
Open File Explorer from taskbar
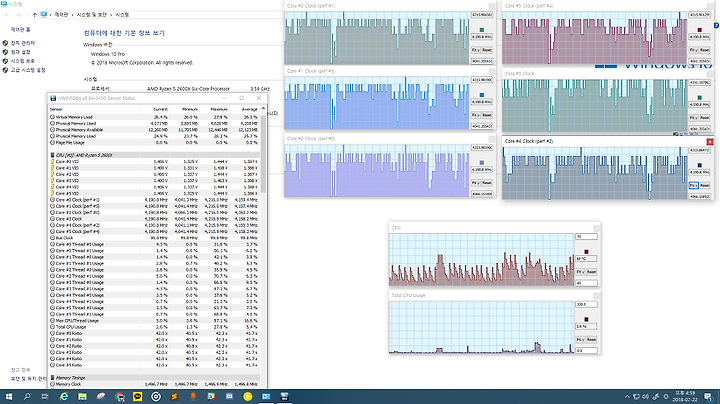(82, 397)
